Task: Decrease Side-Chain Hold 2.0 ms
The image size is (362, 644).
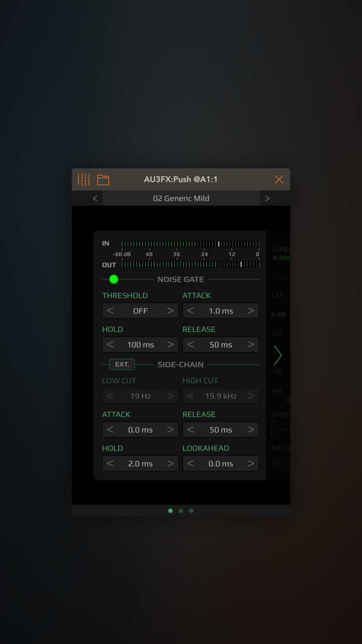Action: [x=110, y=463]
